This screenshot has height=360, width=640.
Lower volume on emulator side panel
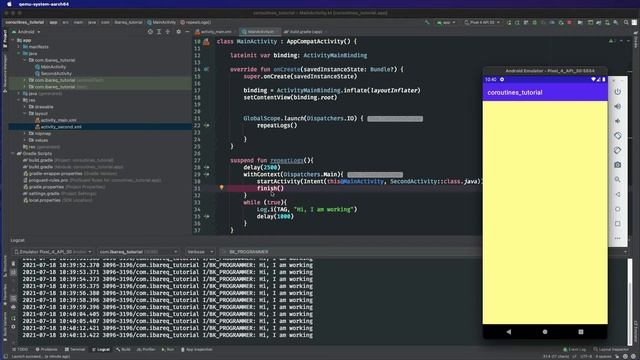(x=618, y=121)
